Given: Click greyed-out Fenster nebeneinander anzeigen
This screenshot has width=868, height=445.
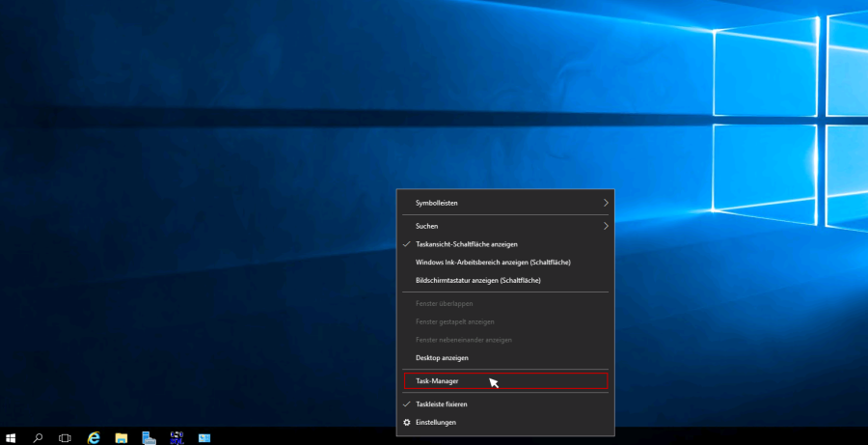Looking at the screenshot, I should [x=463, y=340].
